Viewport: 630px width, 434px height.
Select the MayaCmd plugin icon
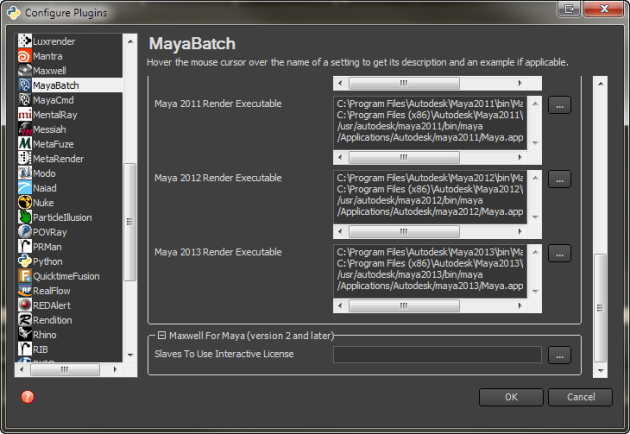pos(25,100)
